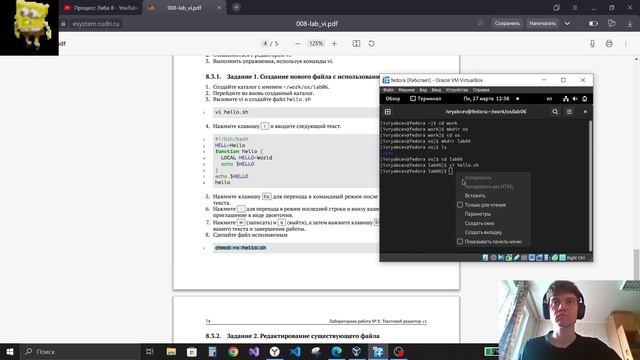This screenshot has height=360, width=640.
Task: Click the Fedora volume icon in top bar
Action: [575, 99]
